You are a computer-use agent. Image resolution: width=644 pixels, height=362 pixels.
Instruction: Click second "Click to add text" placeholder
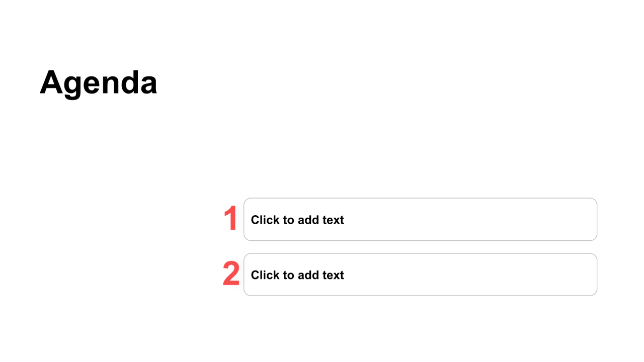point(297,275)
